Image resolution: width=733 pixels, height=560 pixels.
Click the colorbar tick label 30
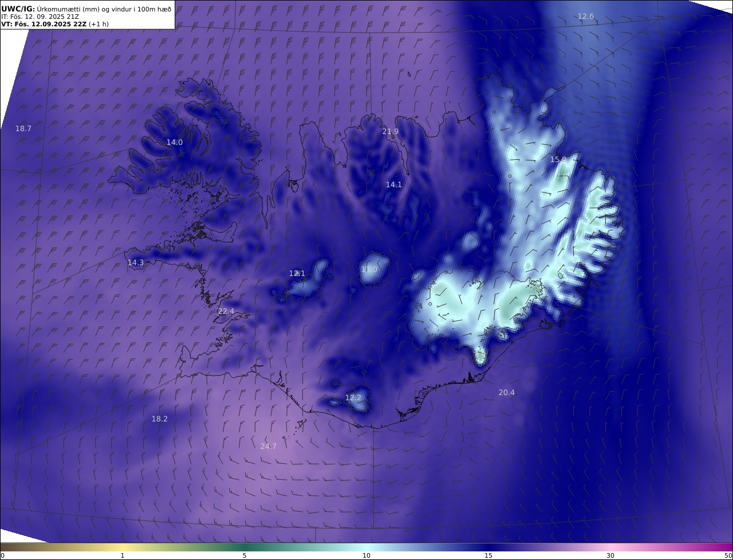[610, 555]
